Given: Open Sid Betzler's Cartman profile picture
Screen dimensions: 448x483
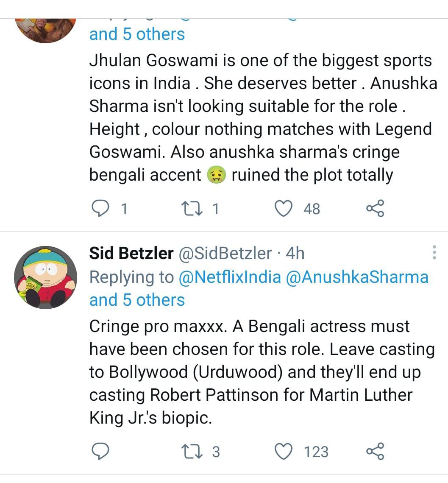Looking at the screenshot, I should tap(45, 277).
